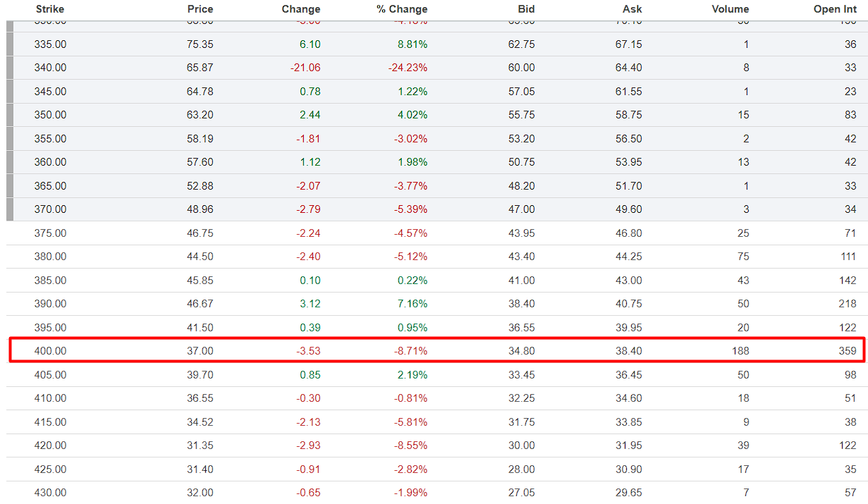The image size is (868, 504).
Task: Click price 37.00 in 400 strike row
Action: 200,351
